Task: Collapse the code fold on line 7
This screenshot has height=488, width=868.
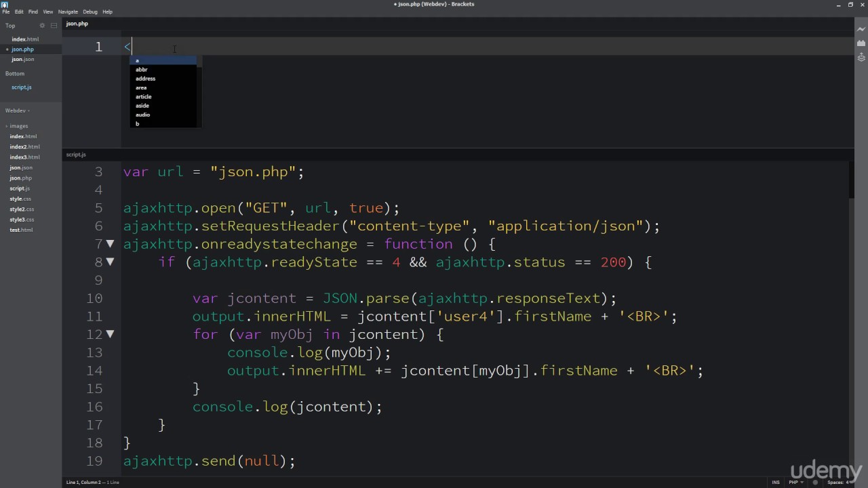Action: pyautogui.click(x=110, y=244)
